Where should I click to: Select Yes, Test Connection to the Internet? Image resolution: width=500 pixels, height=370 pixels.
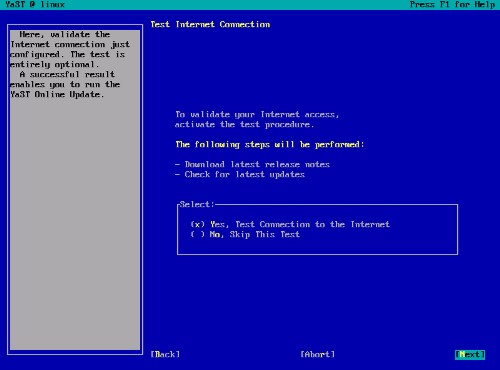[x=290, y=224]
